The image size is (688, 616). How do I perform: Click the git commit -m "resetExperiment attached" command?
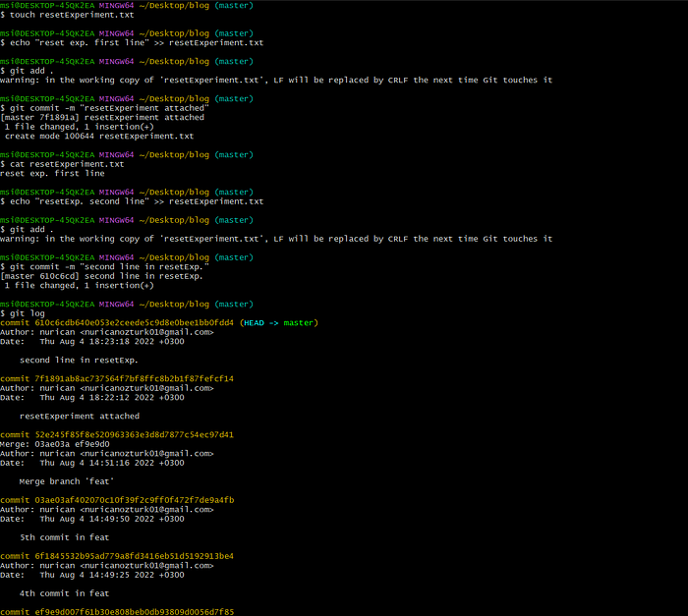click(x=104, y=108)
